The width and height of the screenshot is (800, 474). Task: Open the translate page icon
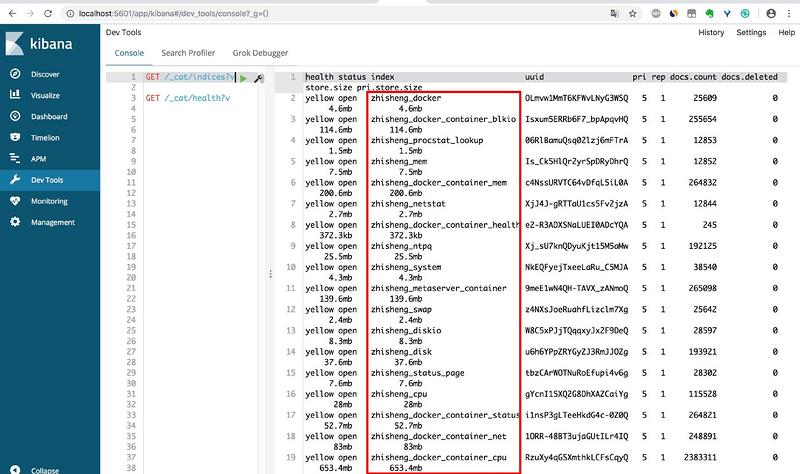click(615, 14)
